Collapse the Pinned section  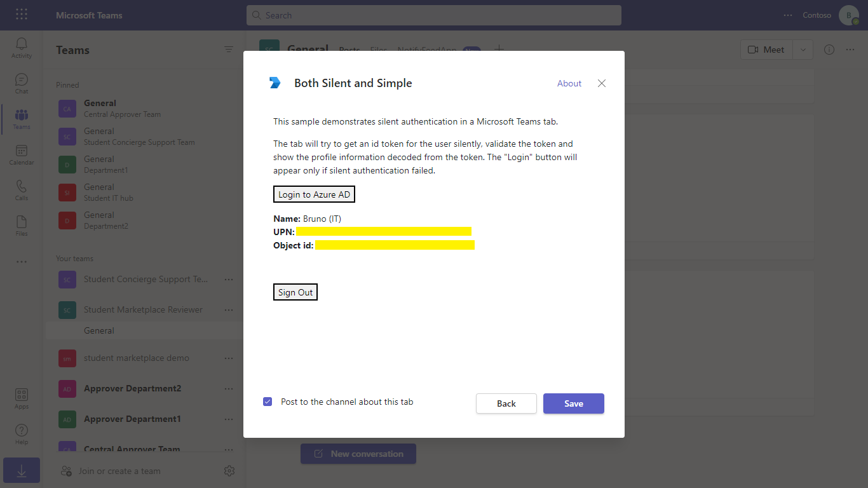click(x=67, y=85)
